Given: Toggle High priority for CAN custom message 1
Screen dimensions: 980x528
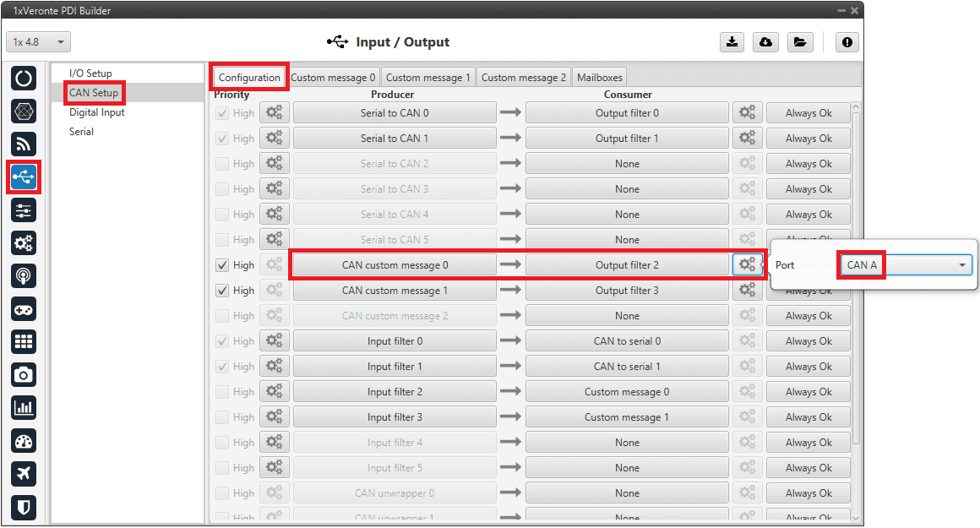Looking at the screenshot, I should point(222,291).
